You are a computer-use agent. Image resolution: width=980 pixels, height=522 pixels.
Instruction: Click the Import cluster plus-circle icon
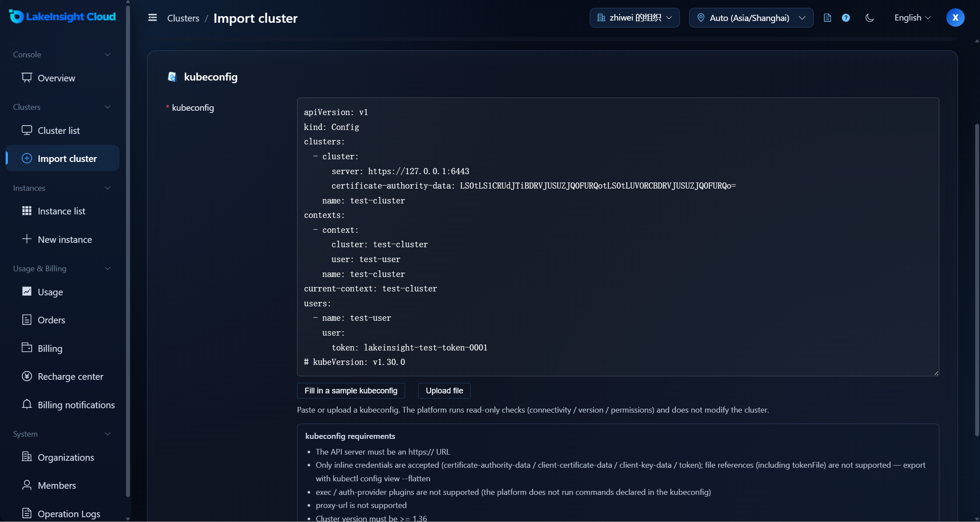coord(27,158)
